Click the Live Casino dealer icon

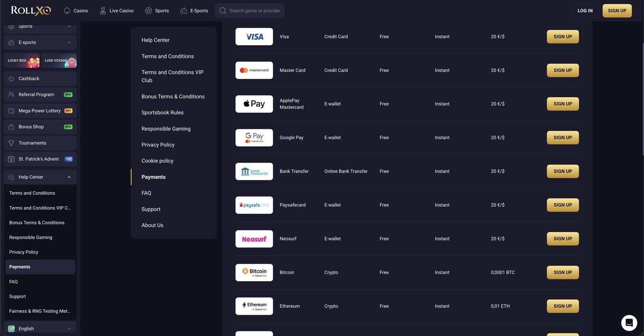pyautogui.click(x=103, y=11)
